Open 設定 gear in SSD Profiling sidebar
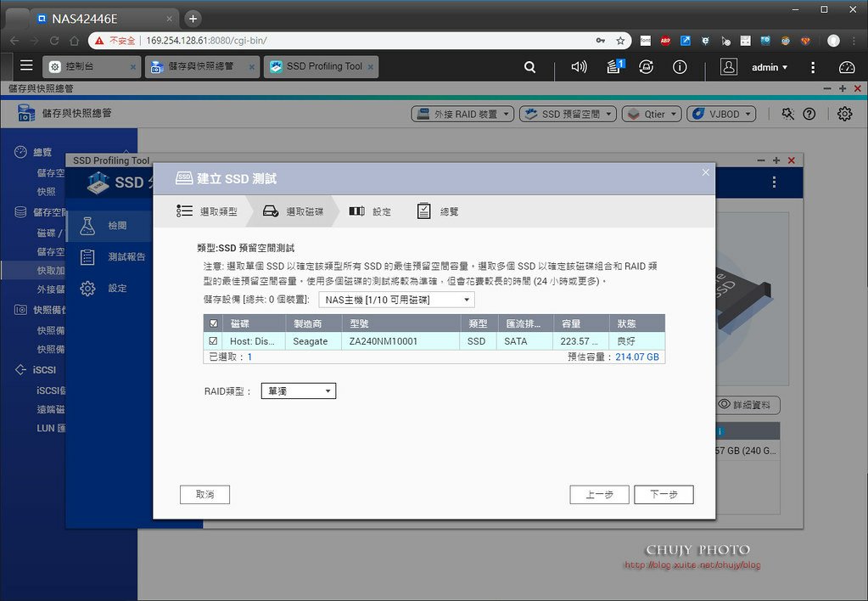This screenshot has width=868, height=601. tap(87, 288)
